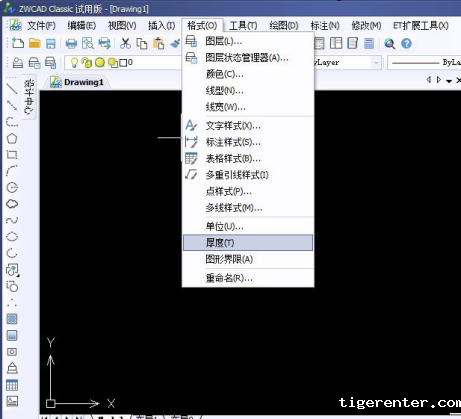
Task: Click the Copy icon
Action: coord(142,44)
